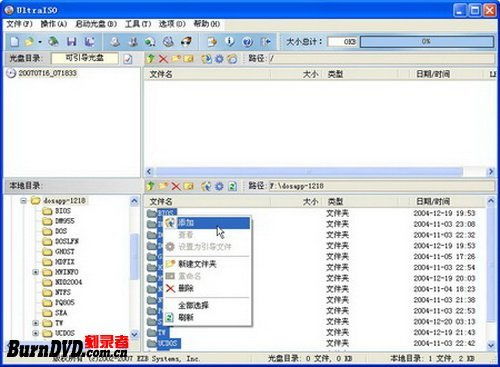Image resolution: width=500 pixels, height=367 pixels.
Task: Sort disc pane by 文件名 column header
Action: pyautogui.click(x=207, y=74)
